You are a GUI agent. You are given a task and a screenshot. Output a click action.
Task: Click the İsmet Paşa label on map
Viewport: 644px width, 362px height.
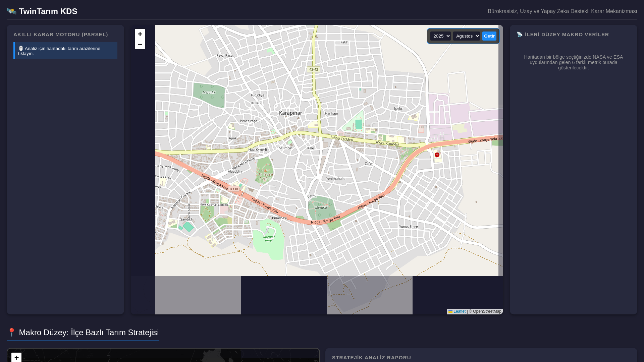[249, 121]
